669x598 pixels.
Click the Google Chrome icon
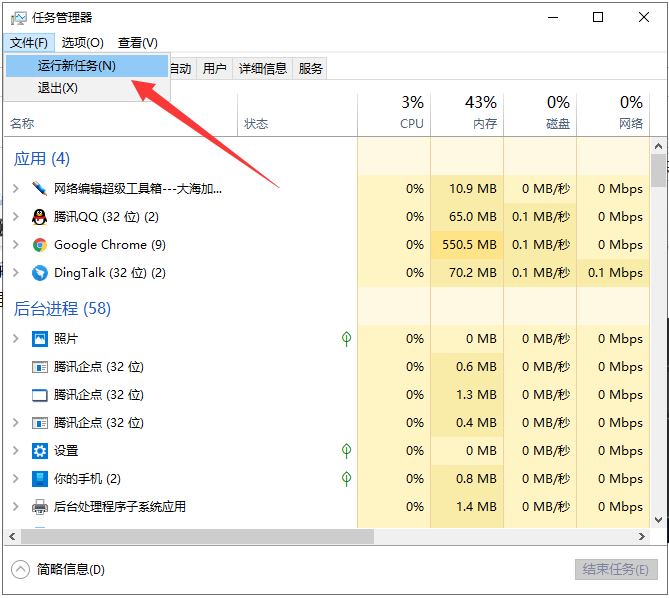(40, 245)
